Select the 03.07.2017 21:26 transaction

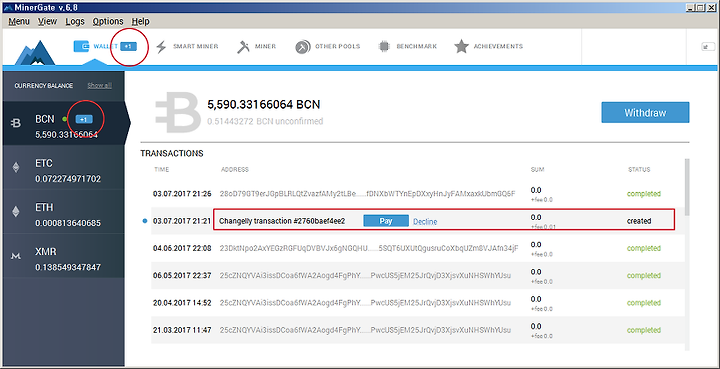click(x=417, y=194)
